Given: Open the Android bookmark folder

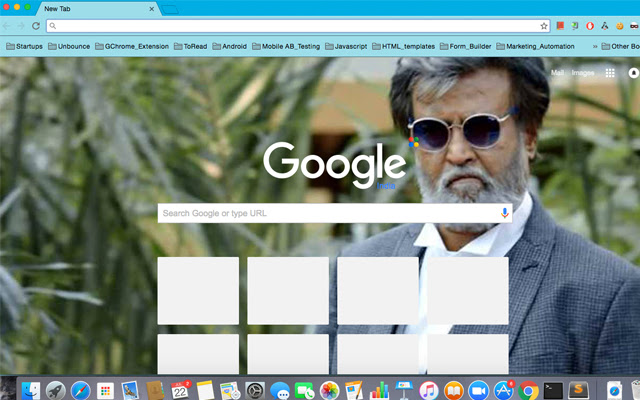Looking at the screenshot, I should [230, 47].
